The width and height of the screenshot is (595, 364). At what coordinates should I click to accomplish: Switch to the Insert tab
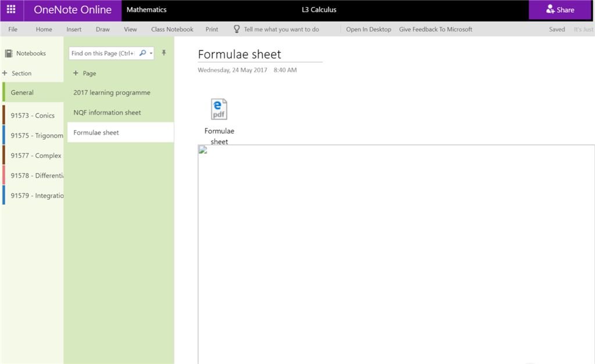tap(74, 29)
